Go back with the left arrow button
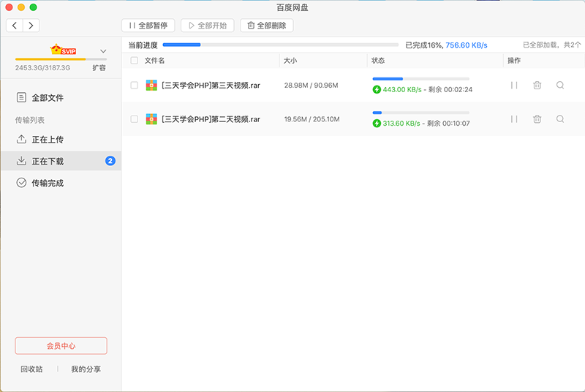 (x=15, y=26)
